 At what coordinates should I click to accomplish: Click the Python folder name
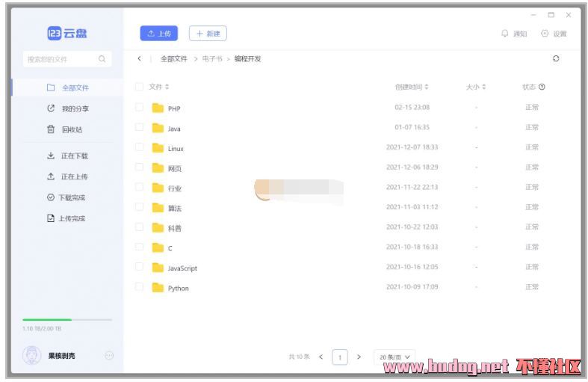coord(178,289)
